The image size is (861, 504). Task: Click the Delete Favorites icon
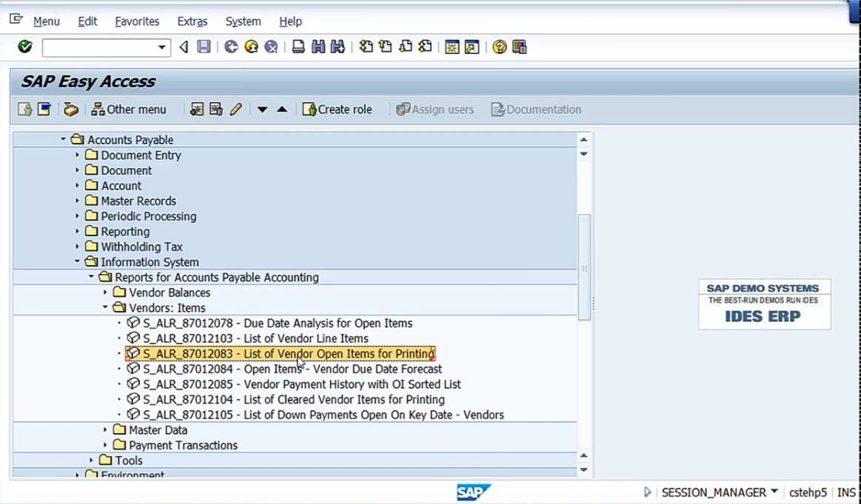tap(216, 110)
